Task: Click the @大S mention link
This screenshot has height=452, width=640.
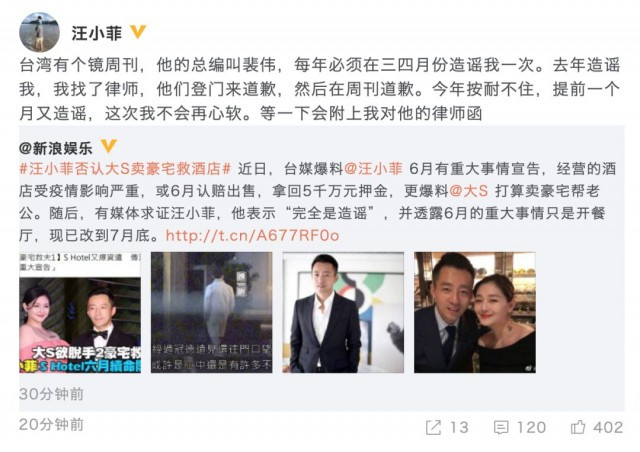Action: point(469,191)
